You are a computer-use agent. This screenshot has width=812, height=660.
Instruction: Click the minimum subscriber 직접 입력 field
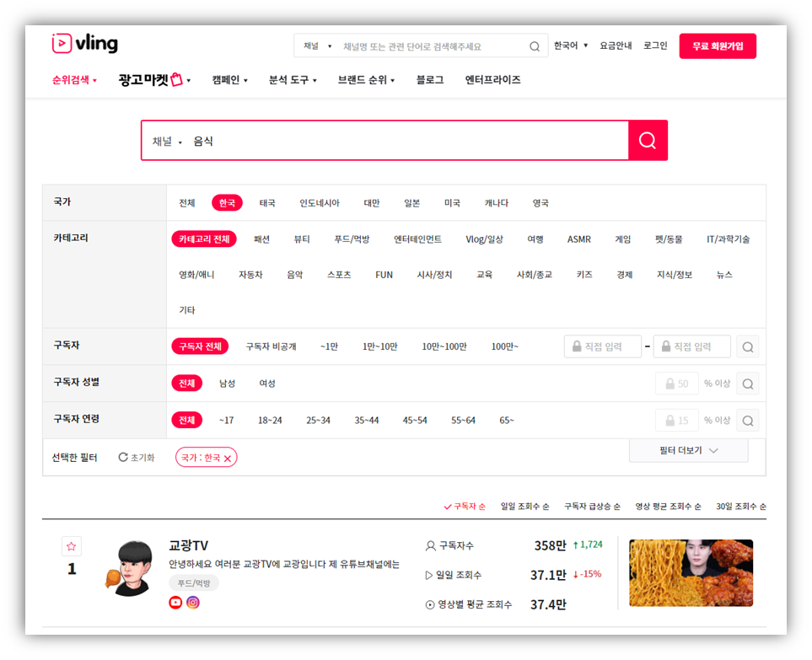pyautogui.click(x=603, y=346)
